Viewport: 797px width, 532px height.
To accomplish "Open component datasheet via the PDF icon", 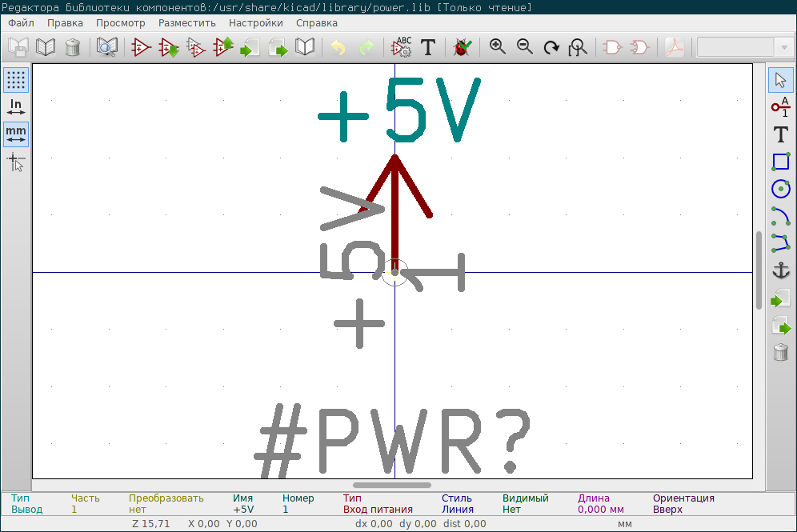I will 674,47.
